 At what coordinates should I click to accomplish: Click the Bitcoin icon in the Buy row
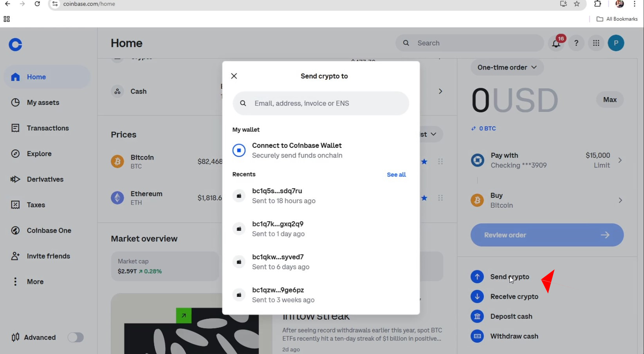[x=477, y=200]
